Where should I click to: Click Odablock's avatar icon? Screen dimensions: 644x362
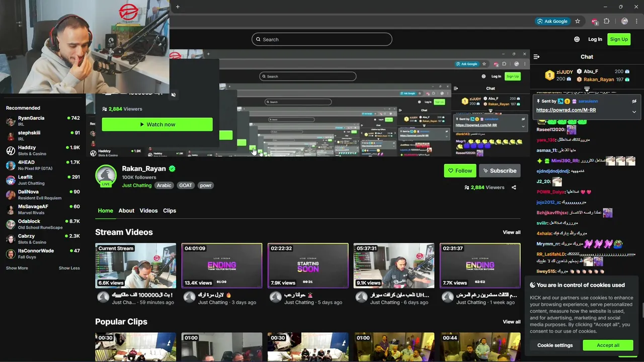(11, 225)
